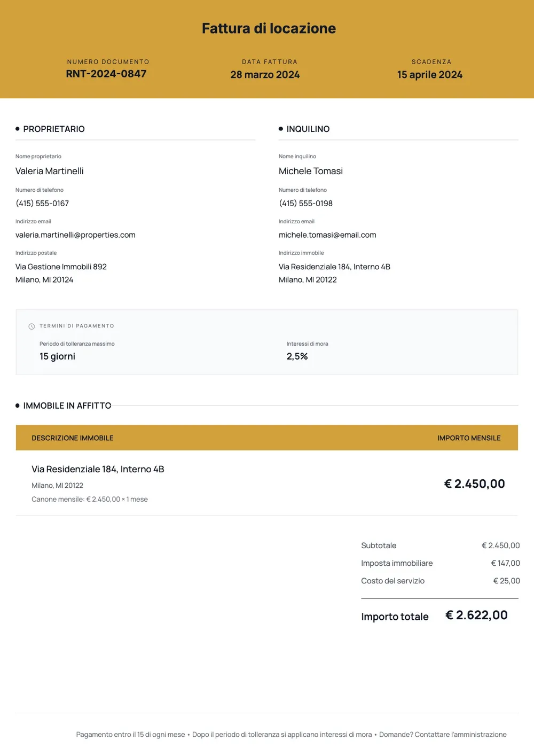Image resolution: width=534 pixels, height=756 pixels.
Task: Select document number RNT-2024-0847
Action: [x=106, y=74]
